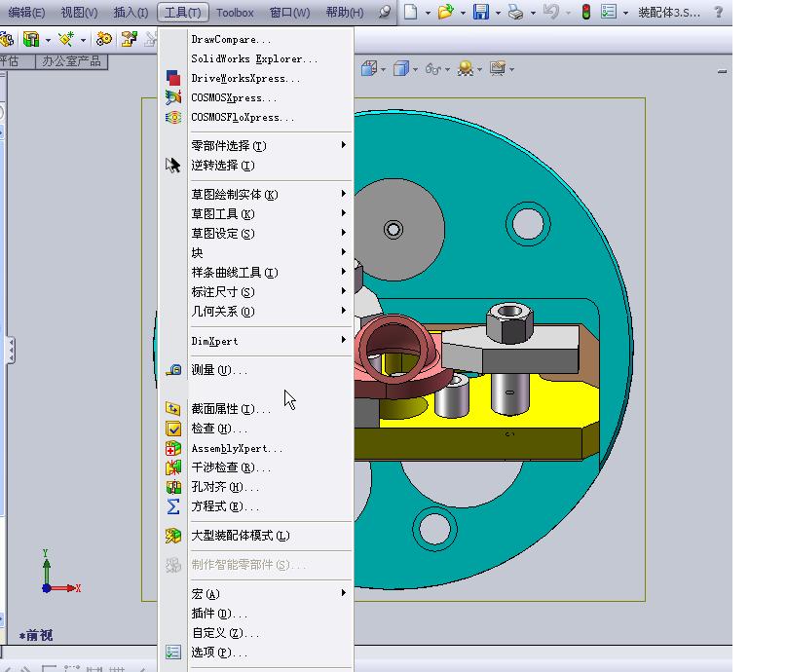Click the hide/show items glasses icon
787x672 pixels.
click(x=432, y=69)
